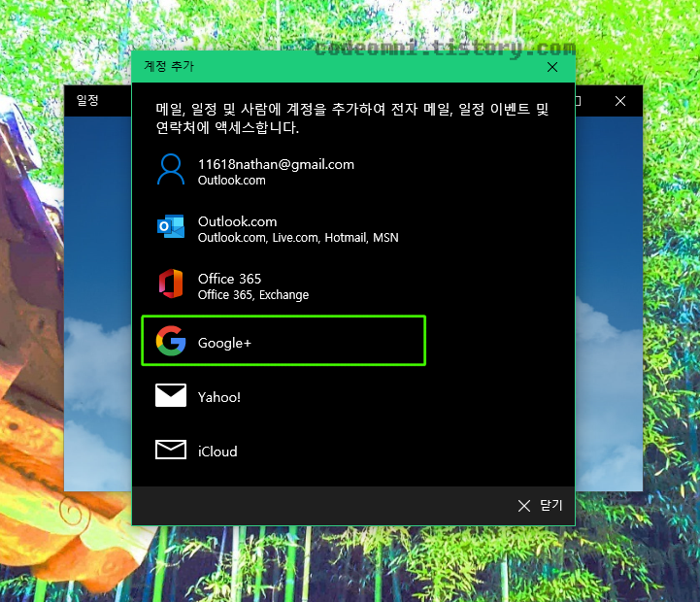Click the Outlook.com logo icon
The width and height of the screenshot is (700, 602).
pyautogui.click(x=171, y=226)
